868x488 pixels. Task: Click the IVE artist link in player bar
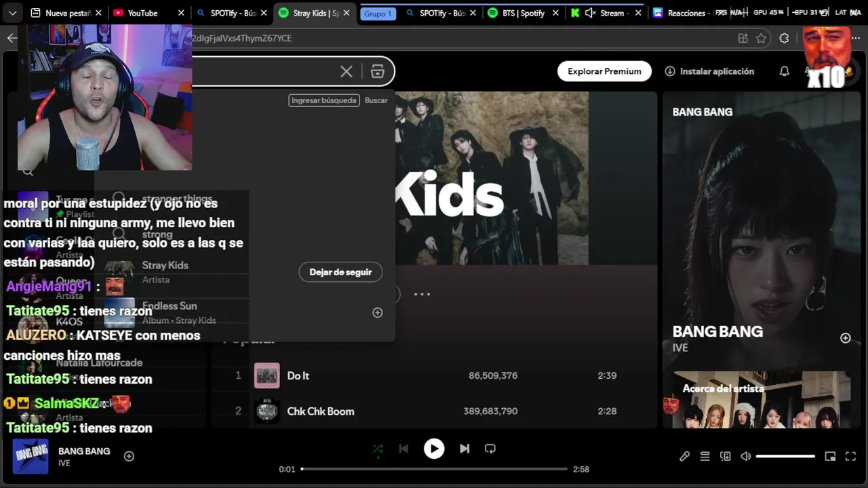tap(64, 464)
